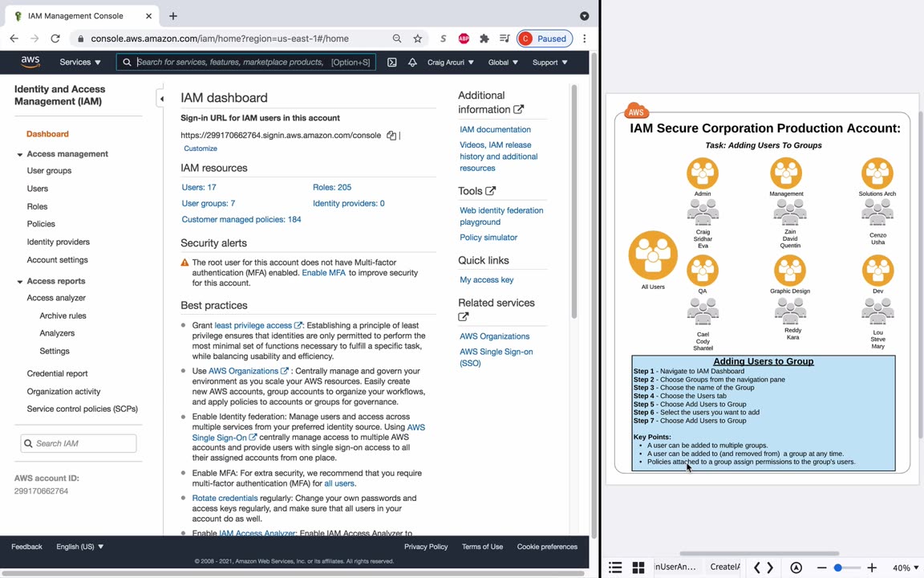
Task: Click the compass icon in diagram viewer
Action: click(x=796, y=568)
